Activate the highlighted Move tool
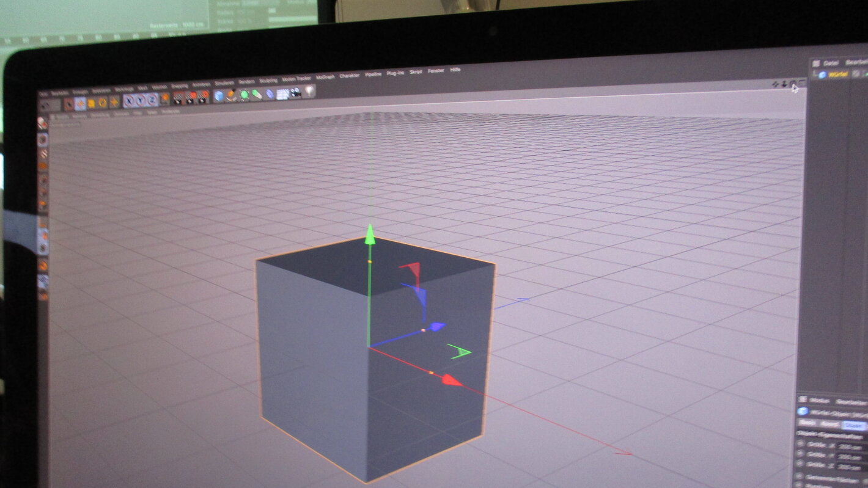This screenshot has width=868, height=488. coord(80,103)
